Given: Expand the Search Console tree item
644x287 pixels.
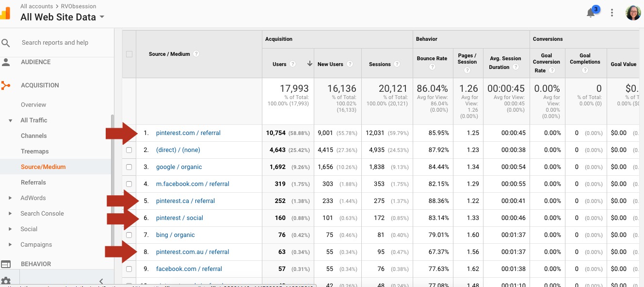Looking at the screenshot, I should (11, 214).
